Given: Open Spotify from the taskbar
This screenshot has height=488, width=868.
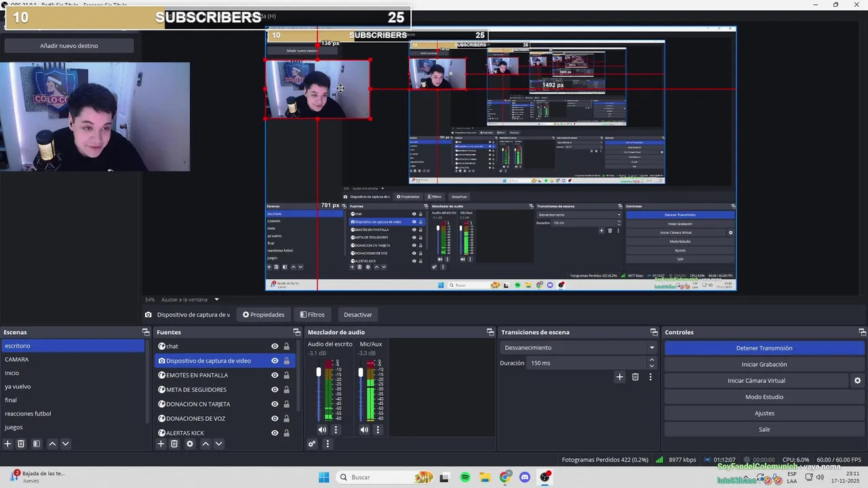Looking at the screenshot, I should click(465, 477).
